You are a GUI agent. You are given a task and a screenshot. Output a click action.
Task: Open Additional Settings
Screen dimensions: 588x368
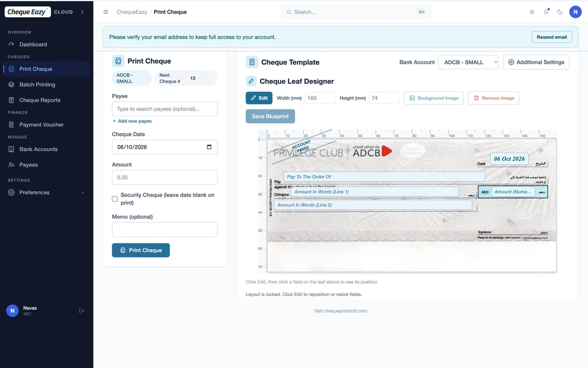(536, 62)
